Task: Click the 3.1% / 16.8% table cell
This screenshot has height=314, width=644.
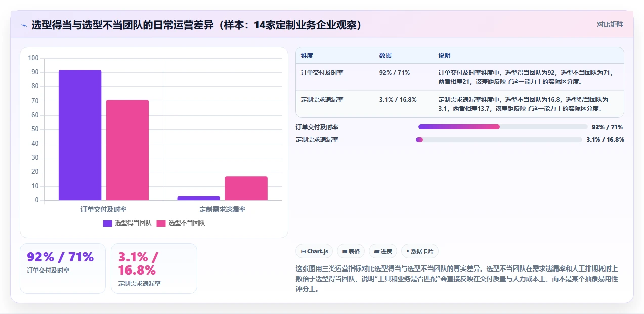Action: [x=398, y=100]
